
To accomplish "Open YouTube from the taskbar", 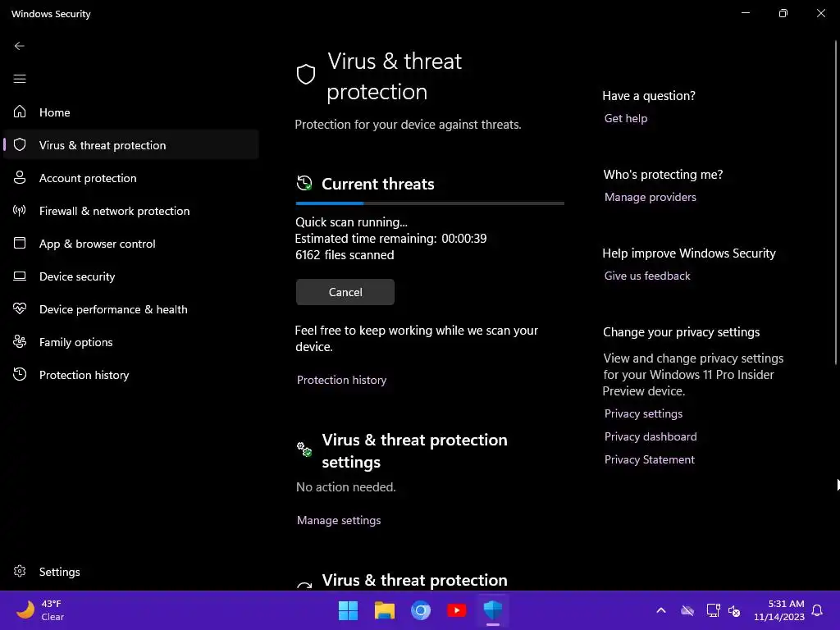I will (456, 610).
